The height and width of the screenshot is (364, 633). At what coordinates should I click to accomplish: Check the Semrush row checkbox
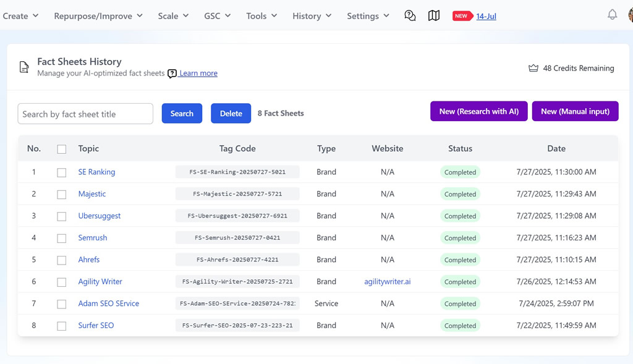[x=61, y=239]
